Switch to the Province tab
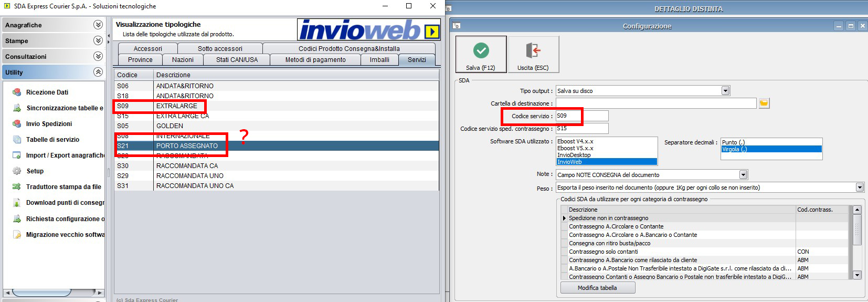Screen dimensions: 868x302 pyautogui.click(x=140, y=60)
